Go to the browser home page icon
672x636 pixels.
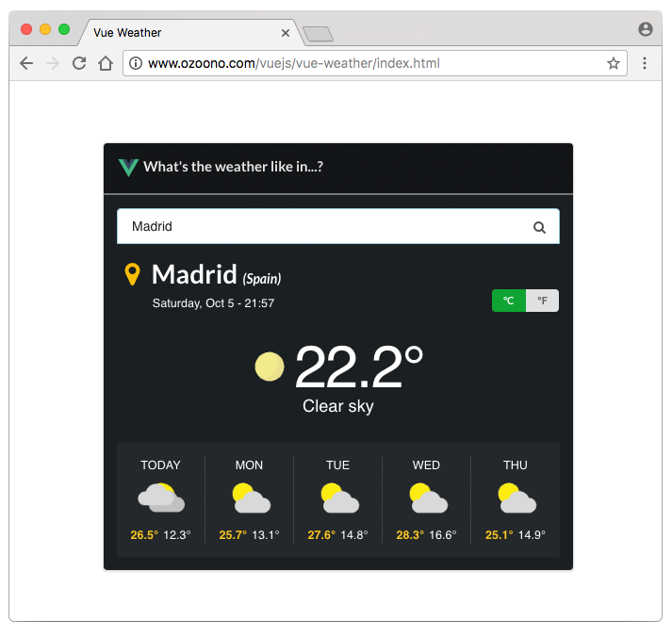[106, 63]
